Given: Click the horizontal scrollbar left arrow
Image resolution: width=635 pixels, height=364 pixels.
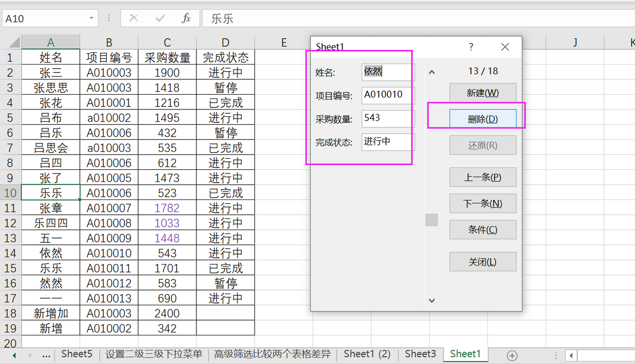Looking at the screenshot, I should point(570,354).
